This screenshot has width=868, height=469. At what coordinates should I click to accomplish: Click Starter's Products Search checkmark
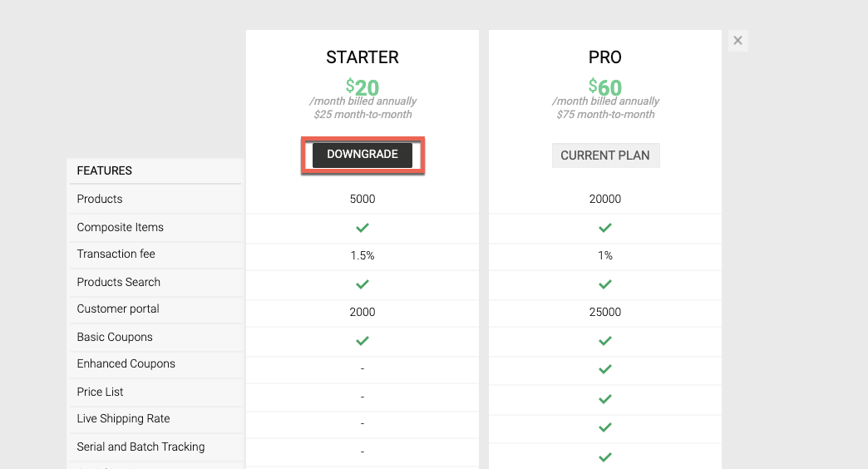pyautogui.click(x=362, y=284)
